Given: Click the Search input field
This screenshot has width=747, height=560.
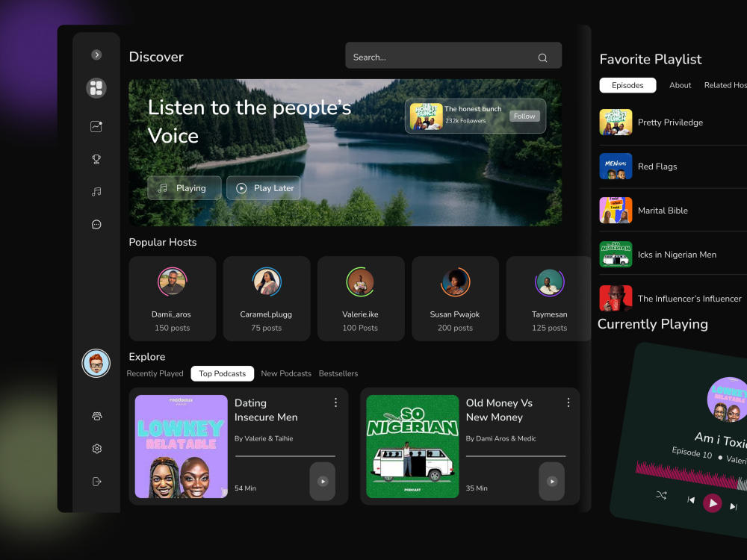Looking at the screenshot, I should pyautogui.click(x=453, y=55).
